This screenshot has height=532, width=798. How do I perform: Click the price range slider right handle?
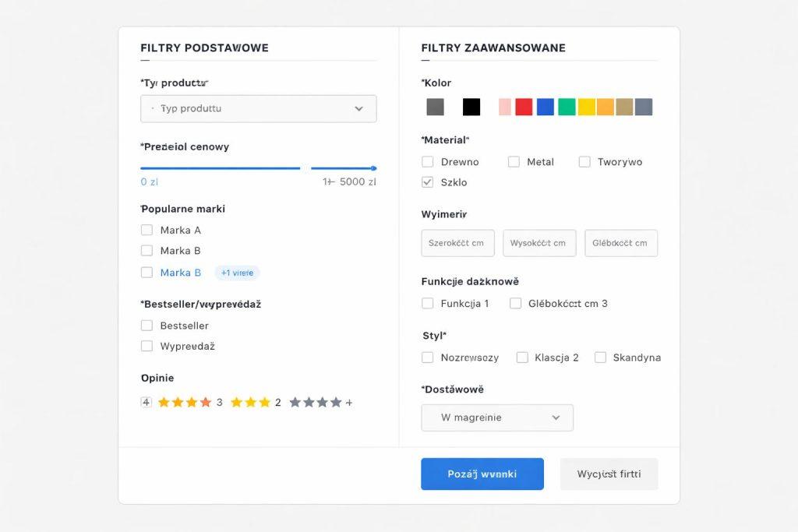click(374, 168)
